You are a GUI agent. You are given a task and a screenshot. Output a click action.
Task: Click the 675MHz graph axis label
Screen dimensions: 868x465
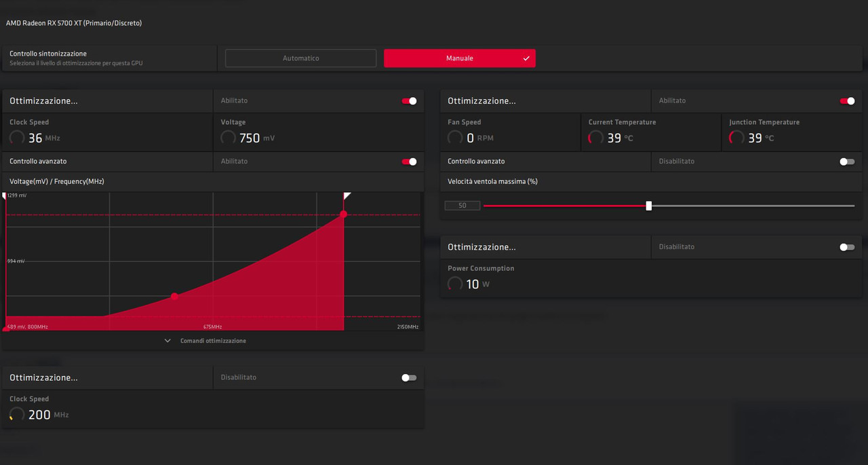coord(214,327)
